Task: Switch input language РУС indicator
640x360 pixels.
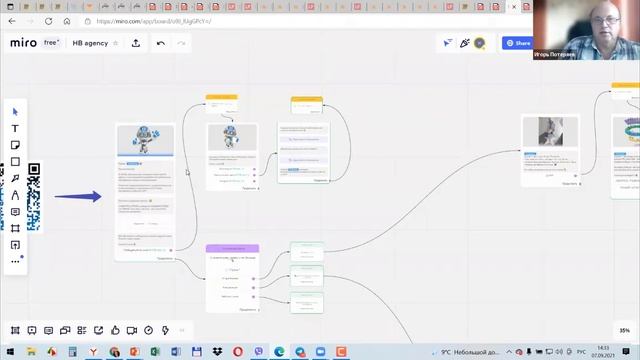Action: (581, 352)
